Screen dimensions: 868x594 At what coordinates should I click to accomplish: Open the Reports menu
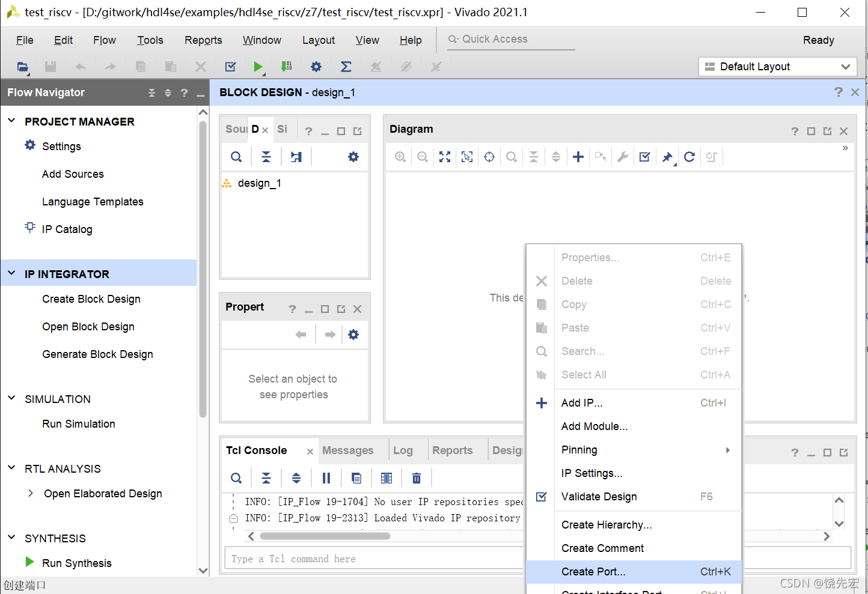(203, 40)
